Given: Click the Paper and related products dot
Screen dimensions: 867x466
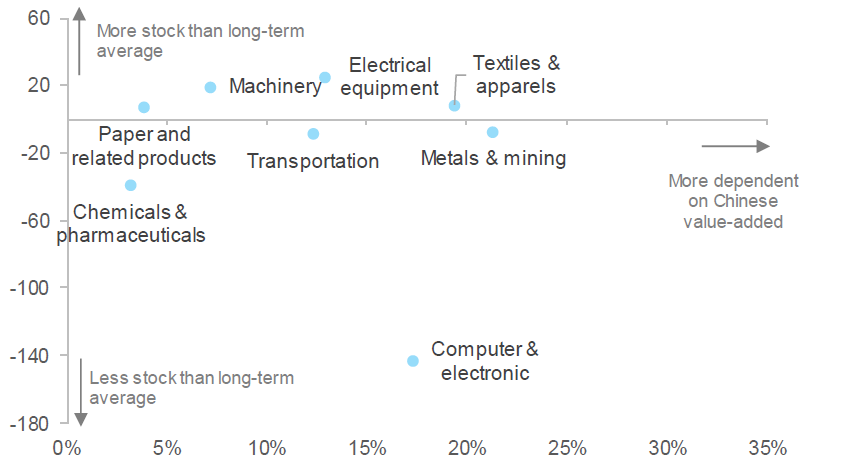Looking at the screenshot, I should click(144, 107).
